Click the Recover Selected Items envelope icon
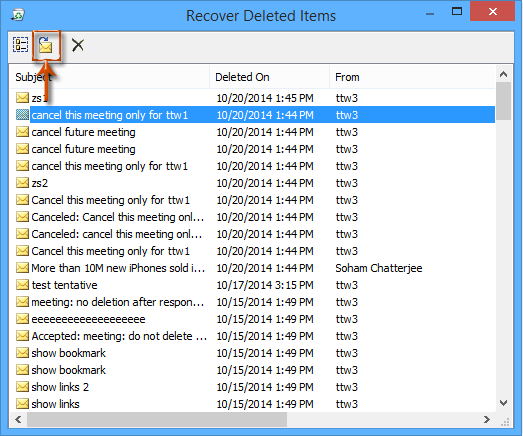The image size is (523, 436). pos(45,45)
